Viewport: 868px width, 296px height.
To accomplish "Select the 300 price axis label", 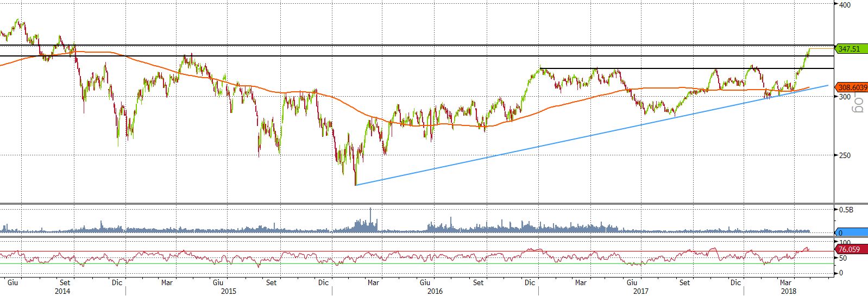I will pos(845,97).
